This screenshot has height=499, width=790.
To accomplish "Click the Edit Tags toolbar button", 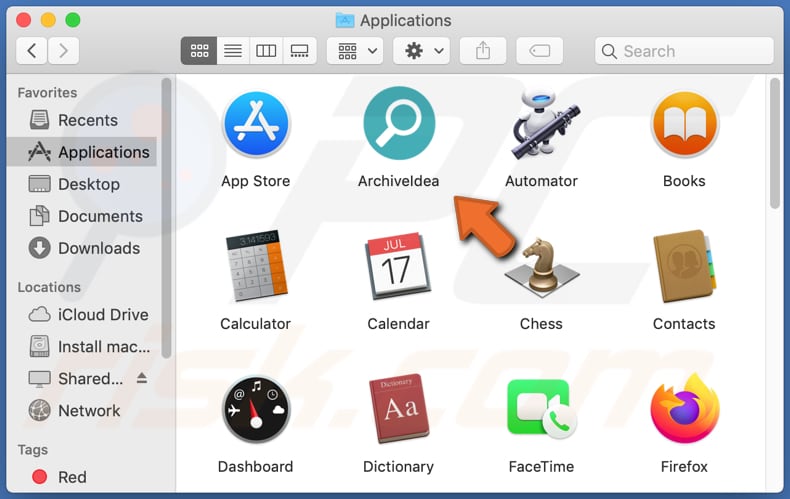I will [540, 51].
